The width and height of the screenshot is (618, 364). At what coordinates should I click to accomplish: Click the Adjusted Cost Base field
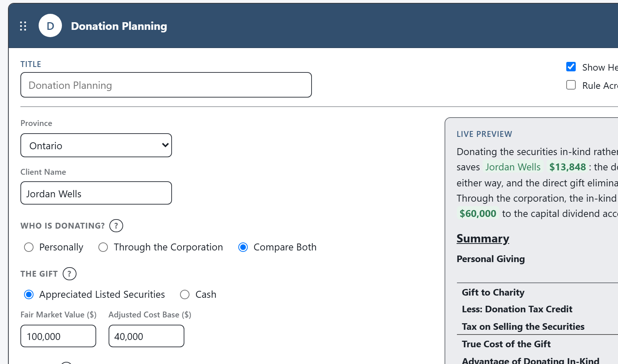[x=146, y=336]
